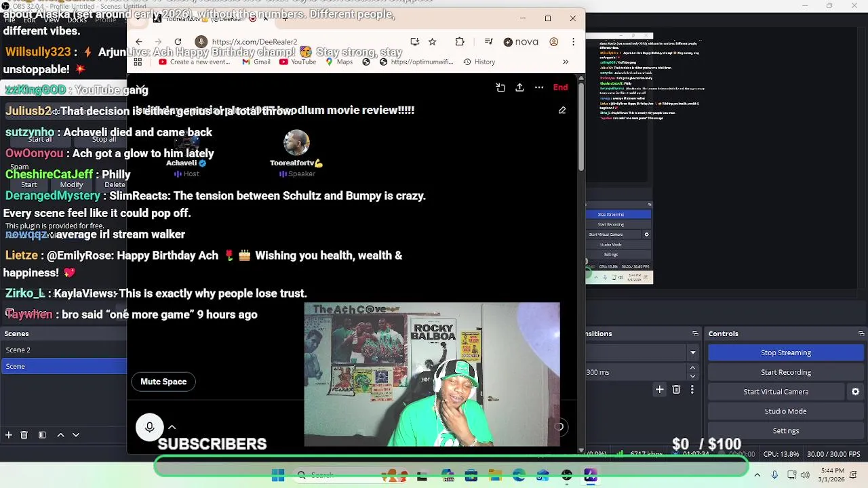The height and width of the screenshot is (488, 868).
Task: Toggle Start Recording in OBS Controls
Action: (x=785, y=372)
